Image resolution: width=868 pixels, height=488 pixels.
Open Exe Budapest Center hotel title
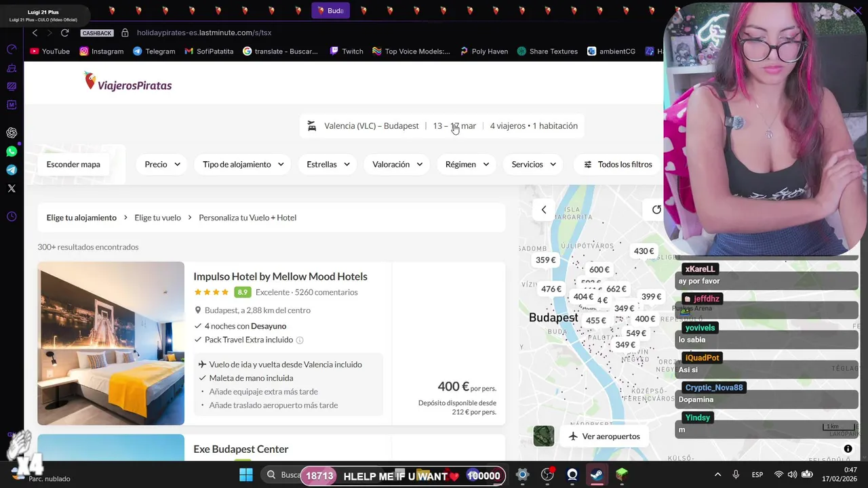coord(241,449)
